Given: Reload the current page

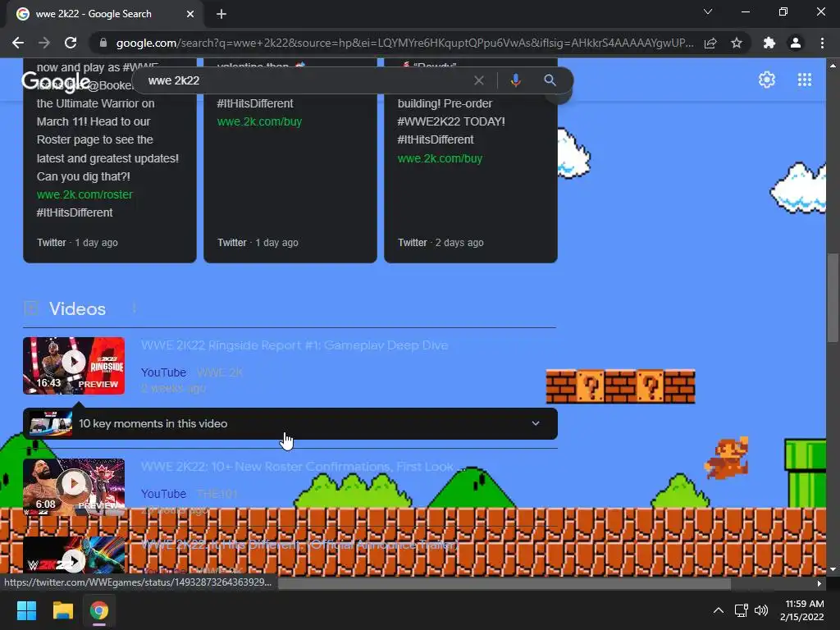Looking at the screenshot, I should tap(71, 43).
